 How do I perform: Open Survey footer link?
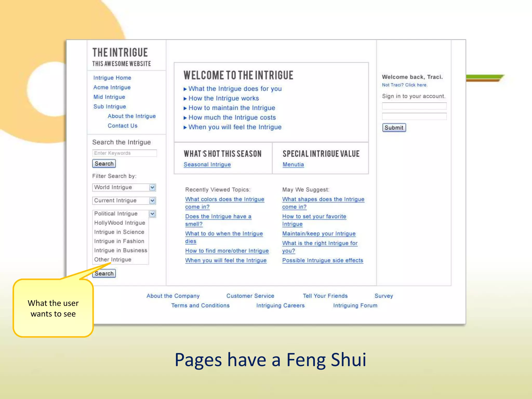coord(384,296)
